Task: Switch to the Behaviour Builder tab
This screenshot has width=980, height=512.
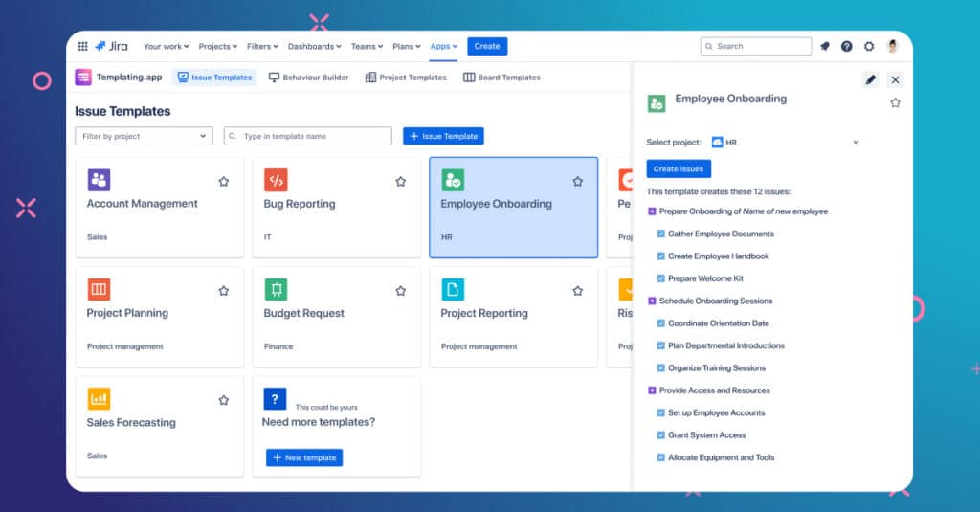Action: pyautogui.click(x=309, y=77)
